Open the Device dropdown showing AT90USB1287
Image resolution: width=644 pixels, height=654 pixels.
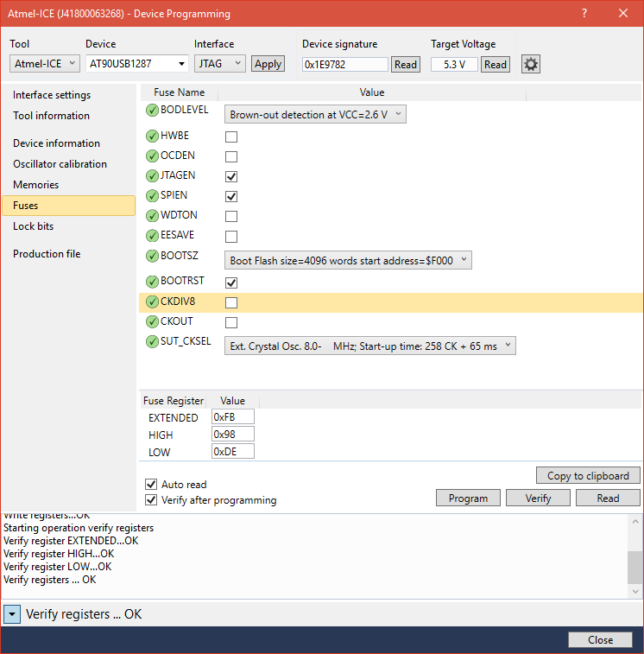click(x=137, y=64)
